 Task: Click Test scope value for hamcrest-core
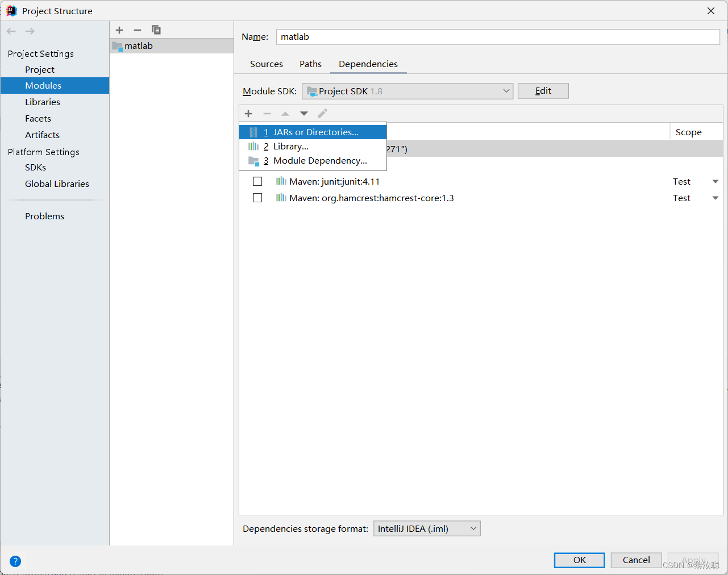(x=681, y=198)
